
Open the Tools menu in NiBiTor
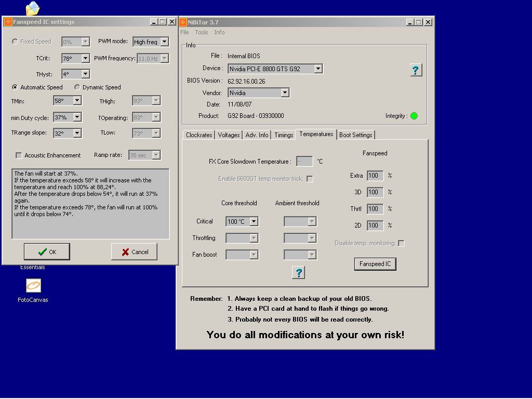pyautogui.click(x=202, y=32)
